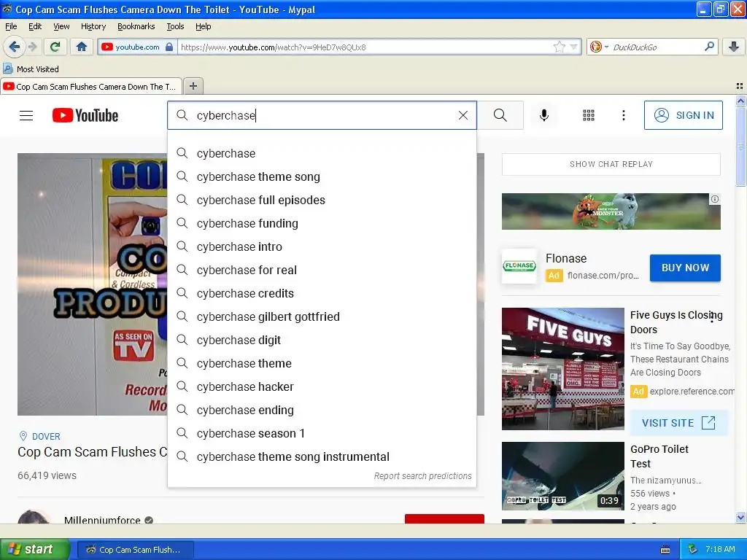Open the History menu
This screenshot has width=747, height=560.
[93, 26]
